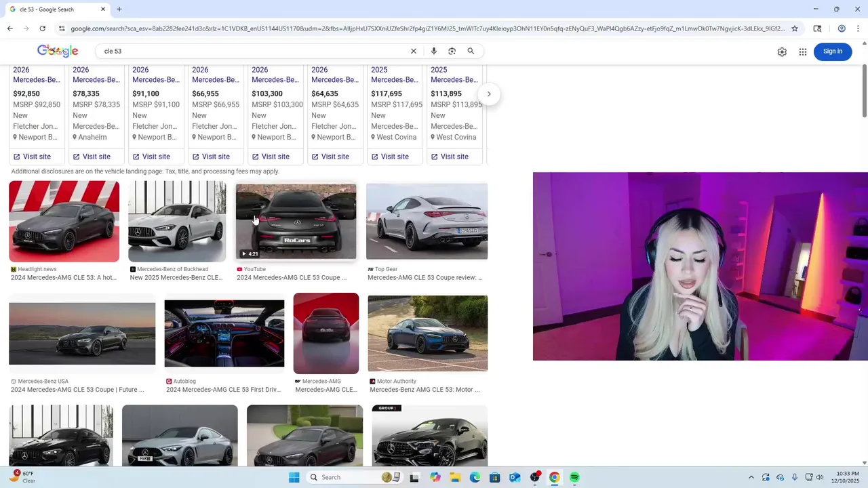
Task: Open Google quick settings gear
Action: coord(782,52)
